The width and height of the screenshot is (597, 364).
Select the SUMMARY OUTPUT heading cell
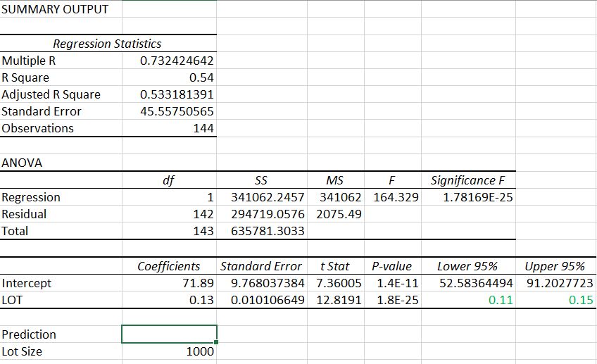tap(55, 9)
